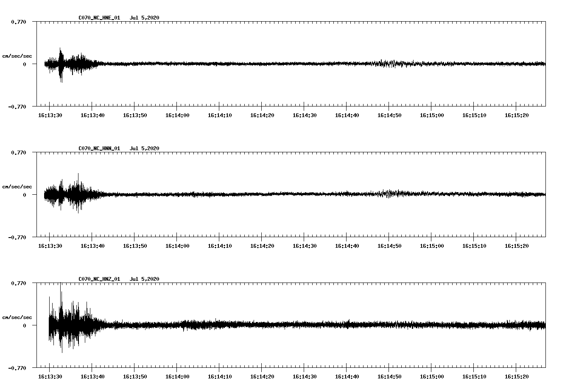Click 16:14:20 time label under HNZ plot

tap(262, 376)
